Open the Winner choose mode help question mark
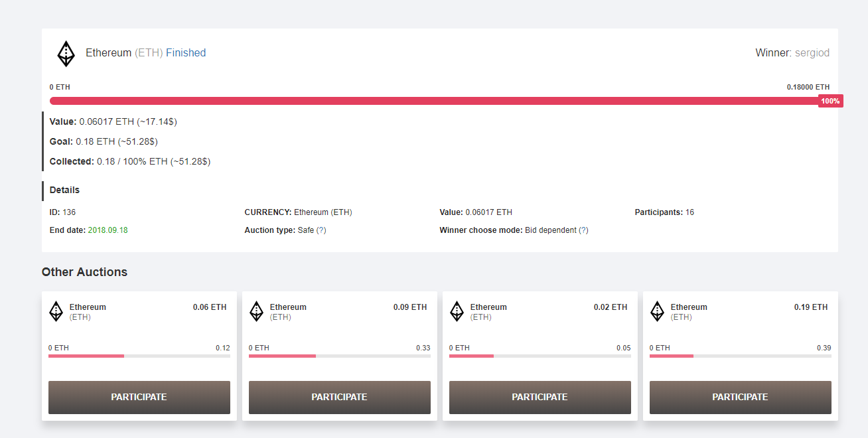This screenshot has width=868, height=438. 583,230
